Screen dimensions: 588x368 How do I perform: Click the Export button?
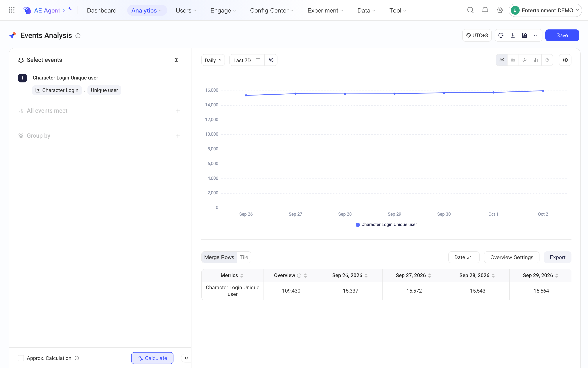click(557, 257)
